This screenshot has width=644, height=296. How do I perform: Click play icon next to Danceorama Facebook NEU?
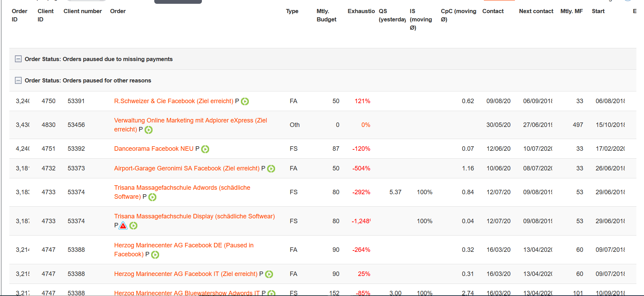click(x=205, y=149)
